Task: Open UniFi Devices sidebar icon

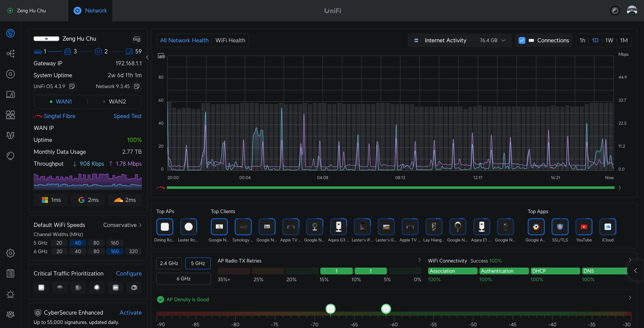Action: [x=10, y=74]
